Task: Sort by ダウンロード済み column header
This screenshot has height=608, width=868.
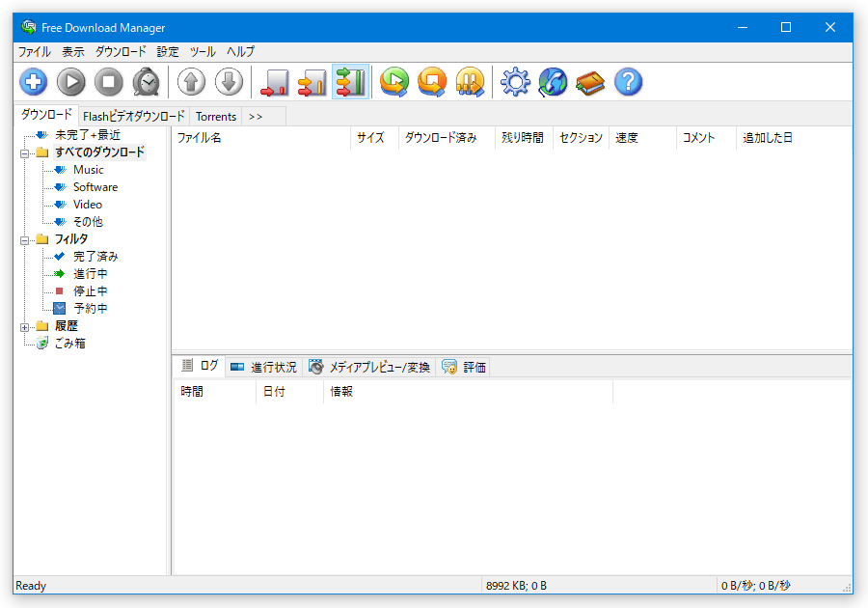Action: (x=447, y=138)
